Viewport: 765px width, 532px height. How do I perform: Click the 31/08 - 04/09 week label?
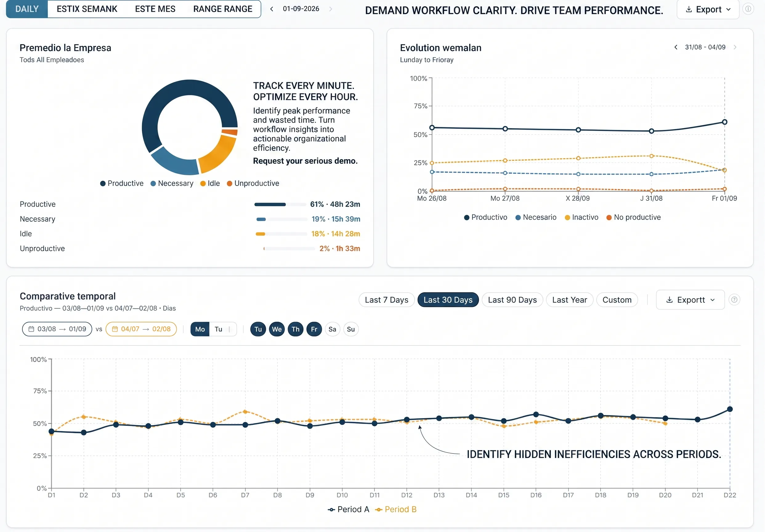[705, 47]
